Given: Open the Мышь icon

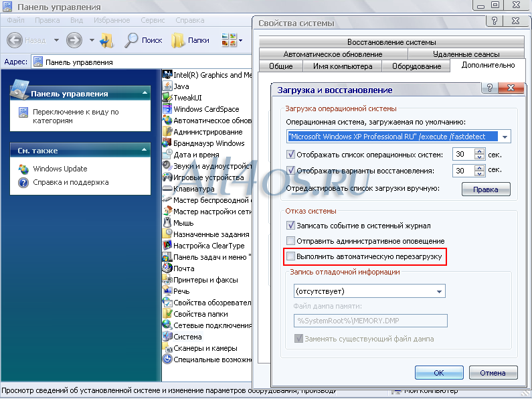Looking at the screenshot, I should 167,223.
